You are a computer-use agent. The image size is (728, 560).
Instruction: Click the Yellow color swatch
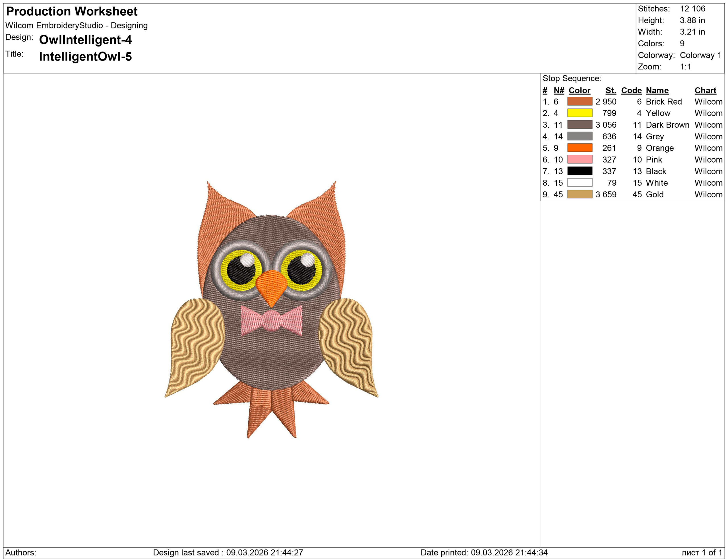click(580, 113)
